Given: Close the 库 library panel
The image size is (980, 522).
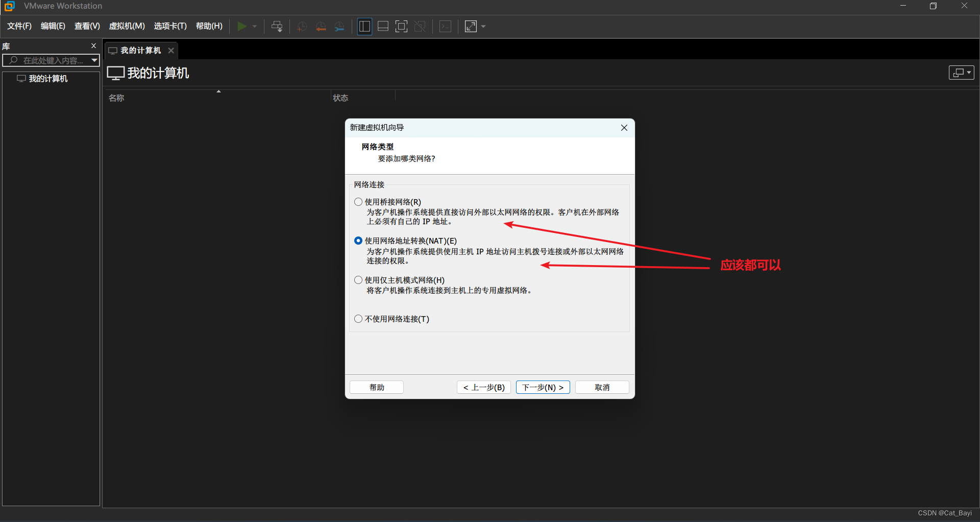Looking at the screenshot, I should pyautogui.click(x=93, y=46).
